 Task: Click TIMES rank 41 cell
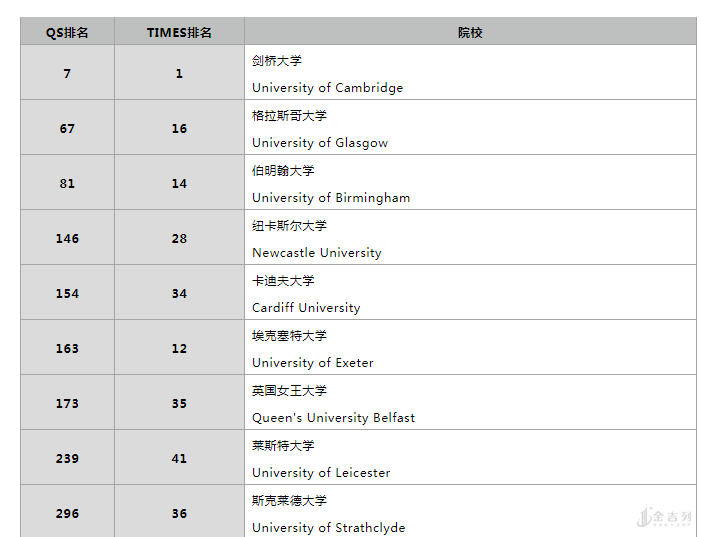tap(179, 458)
